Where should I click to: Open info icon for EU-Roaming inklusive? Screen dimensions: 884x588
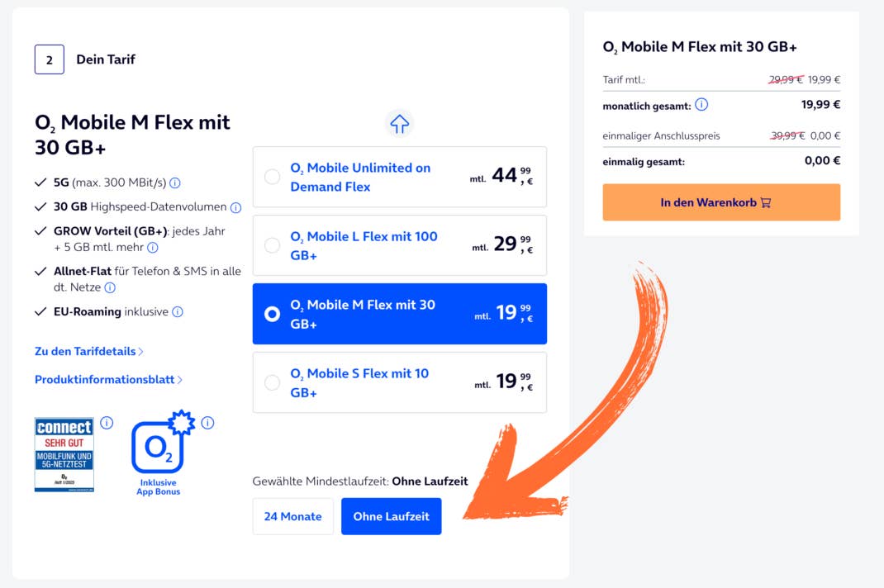(x=178, y=312)
